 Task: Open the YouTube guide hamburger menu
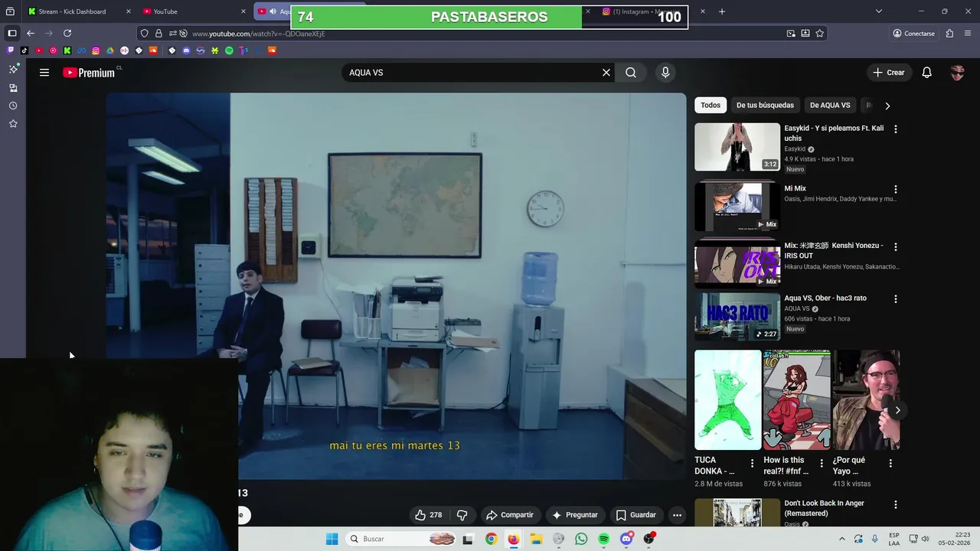44,73
